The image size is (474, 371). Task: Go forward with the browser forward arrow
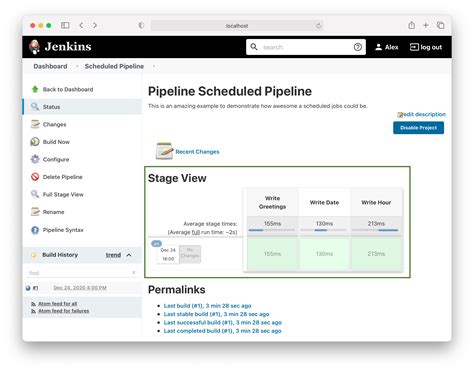tap(95, 25)
